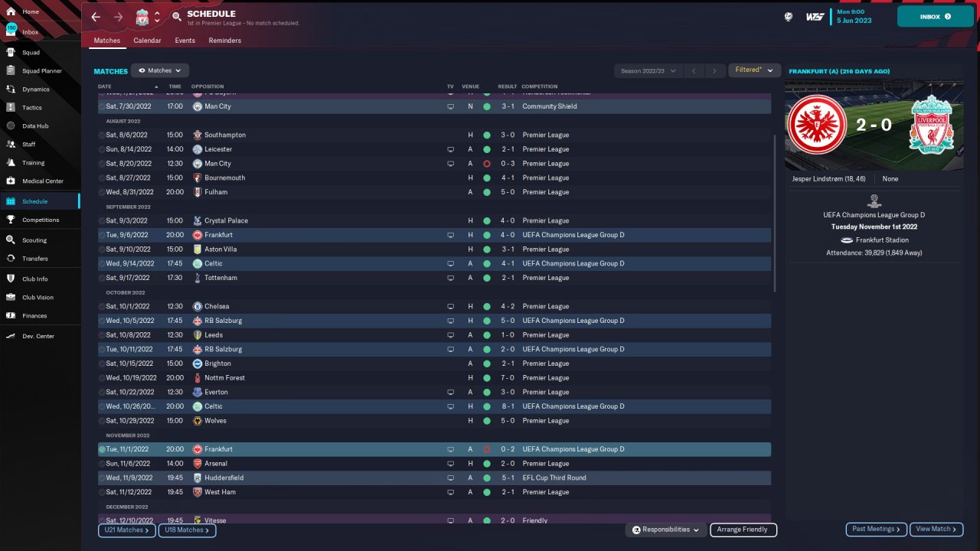Sort by the Opposition column header
This screenshot has width=980, height=551.
tap(207, 86)
